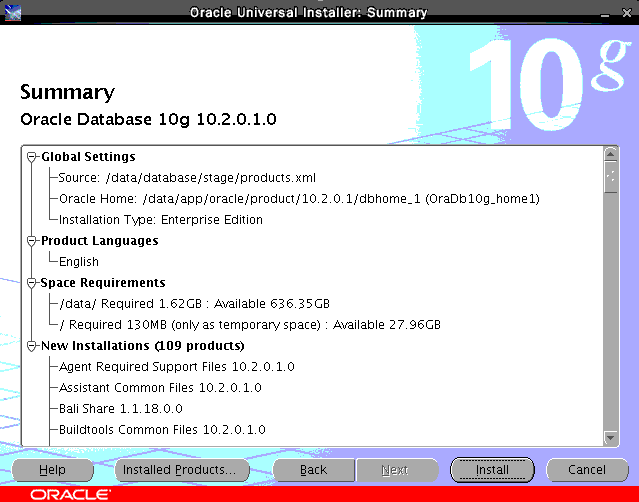Screen dimensions: 639x502
Task: Select the Oracle Home path row
Action: [x=300, y=199]
